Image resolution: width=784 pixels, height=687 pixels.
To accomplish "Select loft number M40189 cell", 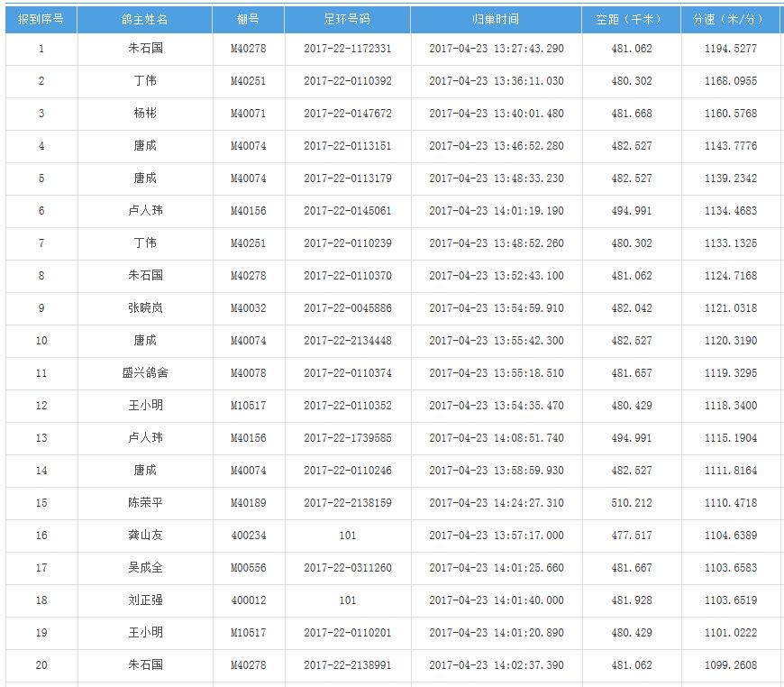I will [248, 503].
